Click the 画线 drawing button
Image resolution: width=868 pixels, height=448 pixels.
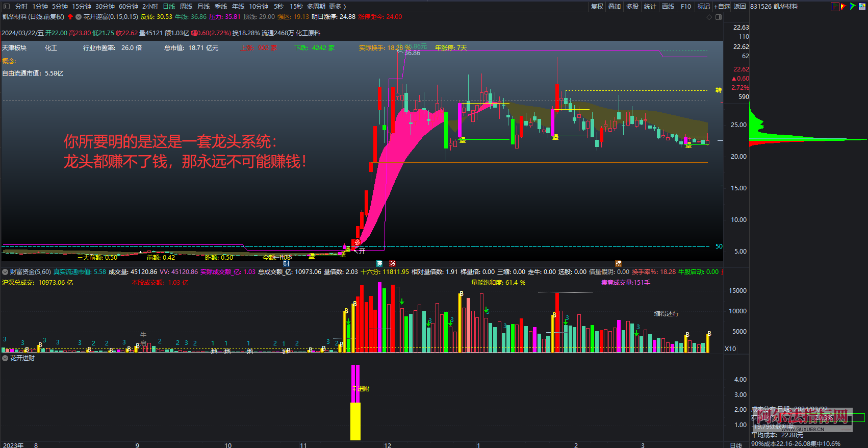[668, 6]
